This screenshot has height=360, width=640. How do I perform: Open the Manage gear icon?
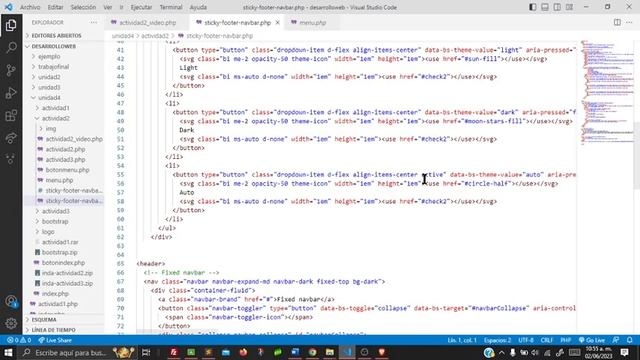[x=11, y=323]
